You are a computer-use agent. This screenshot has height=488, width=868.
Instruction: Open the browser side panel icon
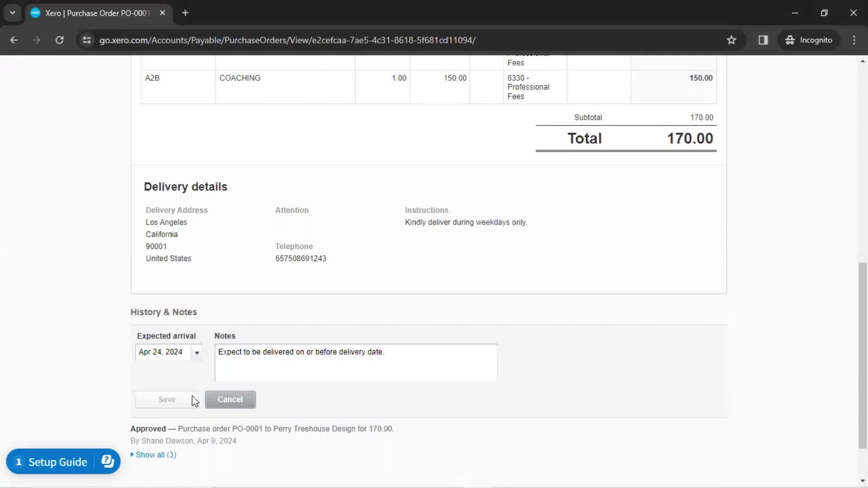[x=763, y=40]
